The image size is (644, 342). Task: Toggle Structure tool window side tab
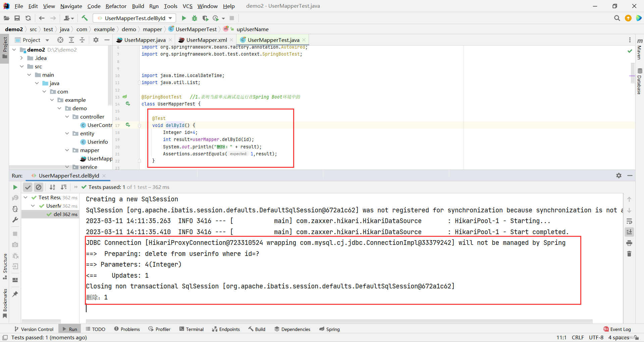pyautogui.click(x=5, y=267)
